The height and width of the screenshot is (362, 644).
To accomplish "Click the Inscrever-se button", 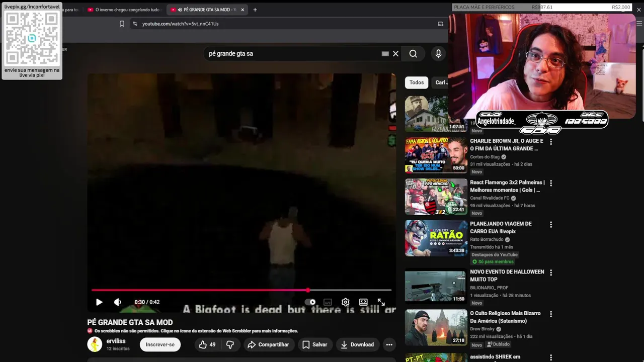I will 160,344.
